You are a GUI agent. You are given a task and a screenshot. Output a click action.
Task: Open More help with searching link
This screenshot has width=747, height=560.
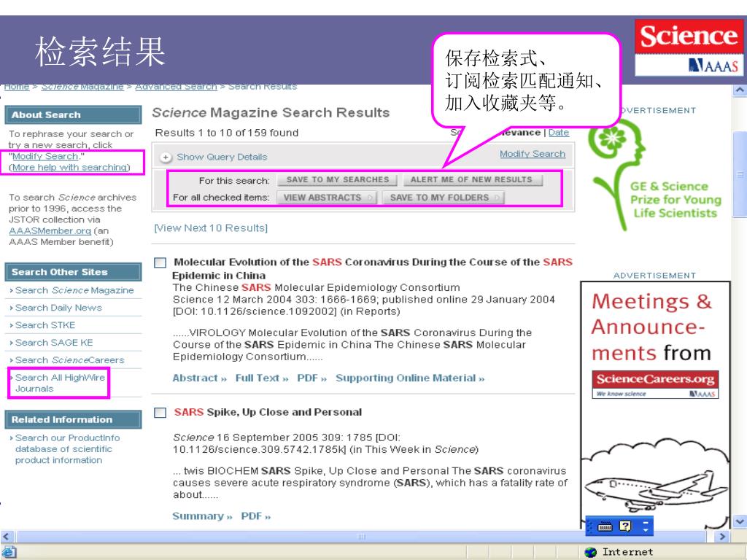coord(69,167)
